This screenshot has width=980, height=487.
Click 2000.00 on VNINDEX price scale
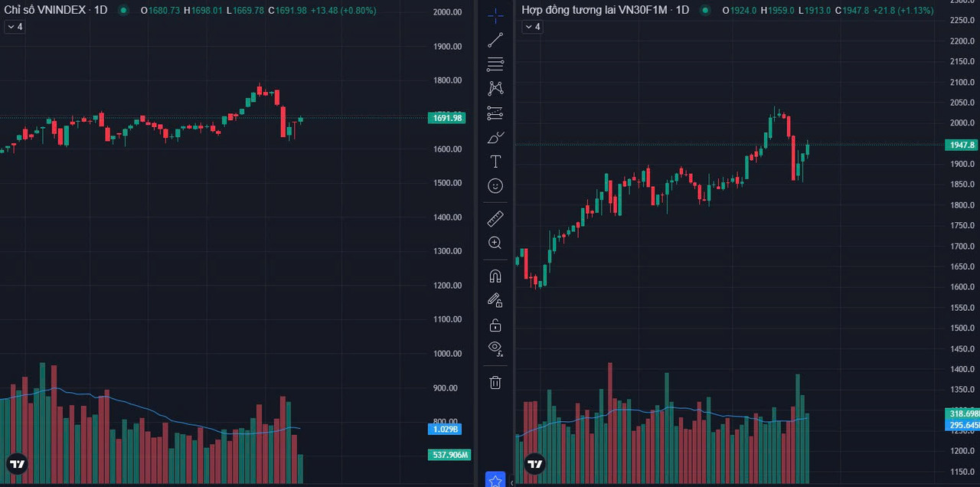tap(447, 12)
